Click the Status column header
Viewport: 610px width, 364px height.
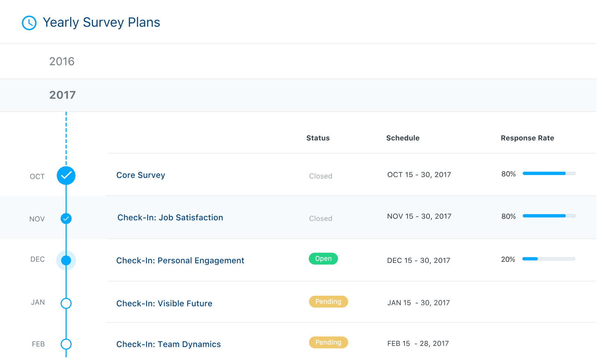[318, 138]
